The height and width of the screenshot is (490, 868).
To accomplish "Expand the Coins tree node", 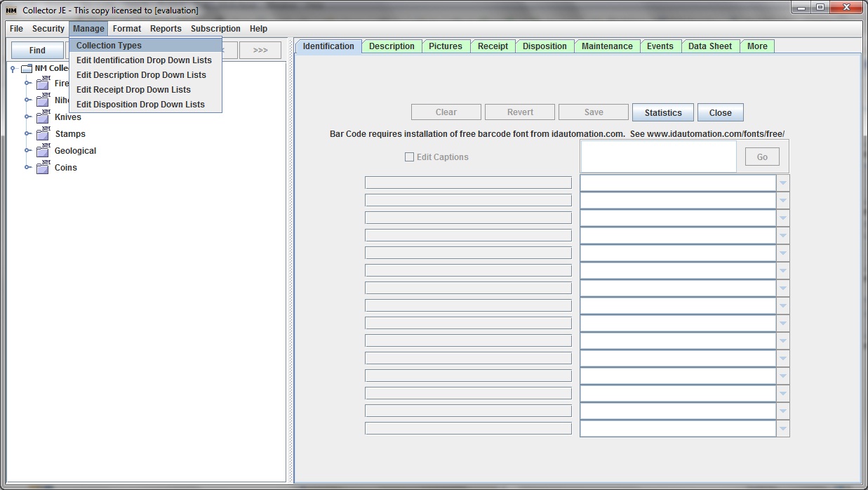I will tap(28, 168).
